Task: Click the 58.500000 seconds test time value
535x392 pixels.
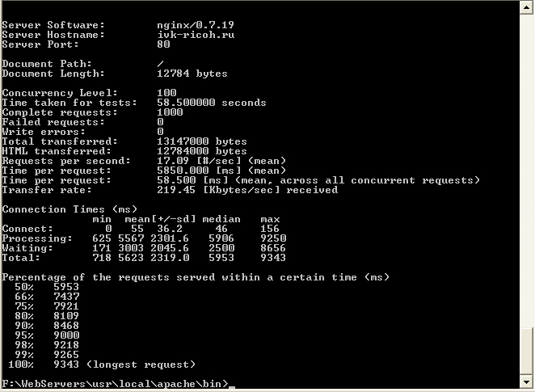Action: [x=212, y=103]
